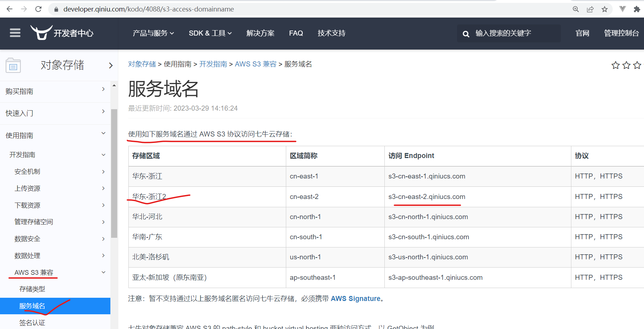Image resolution: width=644 pixels, height=329 pixels.
Task: Click the 华北-河北 region cell
Action: click(207, 217)
